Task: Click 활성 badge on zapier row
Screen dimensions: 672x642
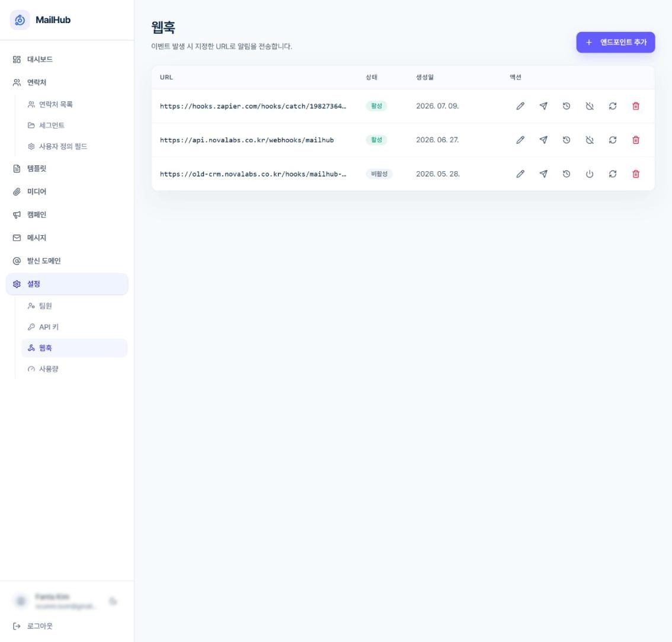Action: pos(376,106)
